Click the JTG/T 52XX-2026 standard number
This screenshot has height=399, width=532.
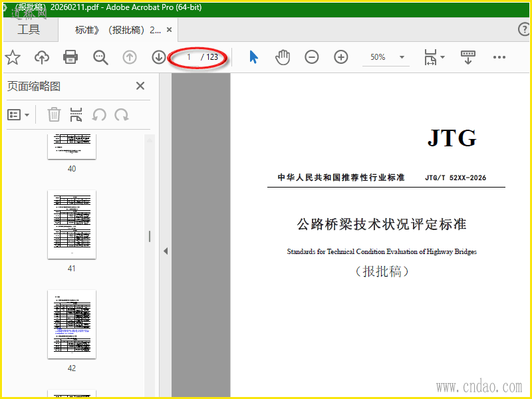pyautogui.click(x=456, y=178)
